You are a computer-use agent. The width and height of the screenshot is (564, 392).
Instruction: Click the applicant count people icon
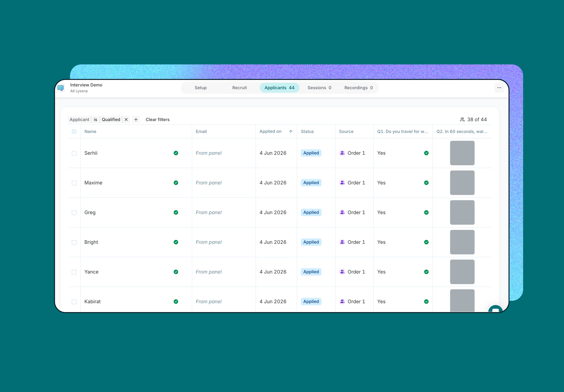pos(462,120)
